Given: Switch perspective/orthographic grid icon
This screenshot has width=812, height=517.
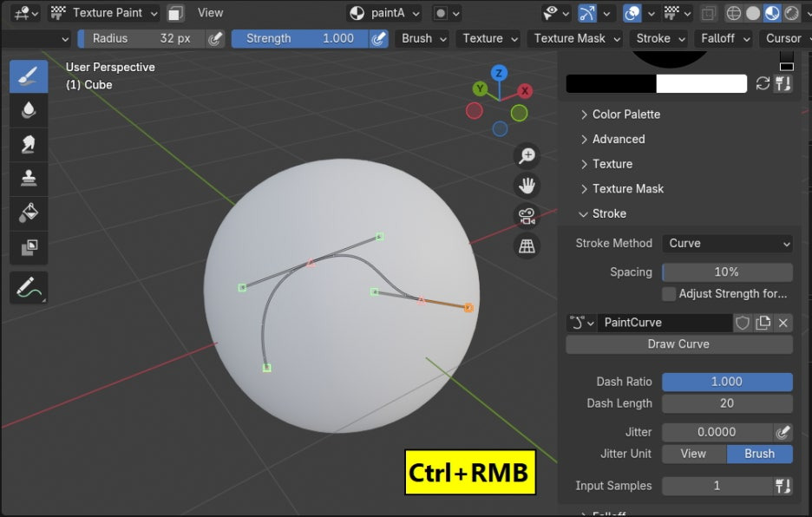Looking at the screenshot, I should tap(527, 246).
